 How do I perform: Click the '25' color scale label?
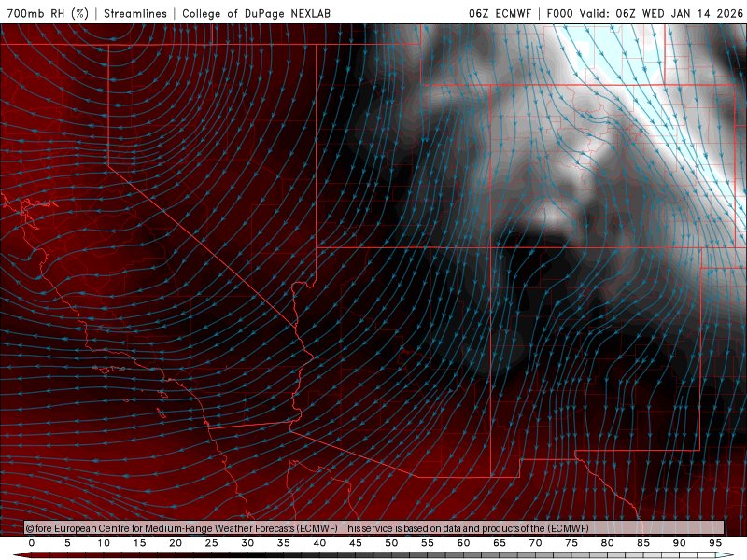point(212,543)
